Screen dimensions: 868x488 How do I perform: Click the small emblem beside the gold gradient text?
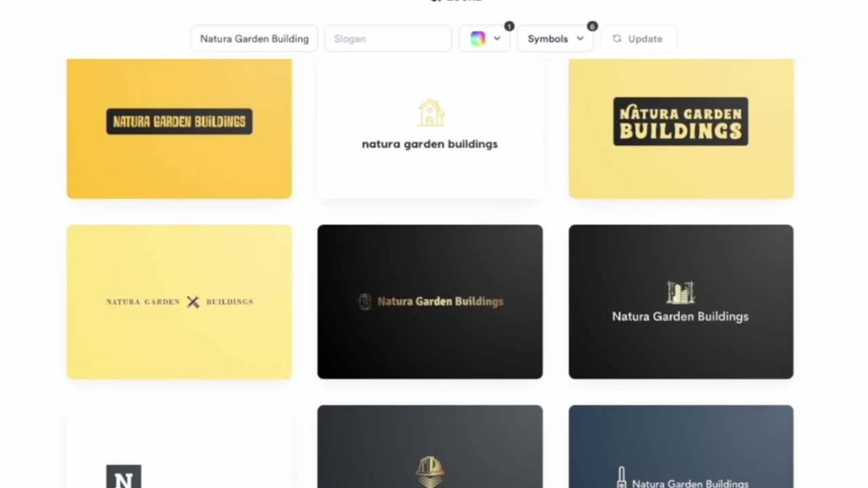[x=365, y=302]
